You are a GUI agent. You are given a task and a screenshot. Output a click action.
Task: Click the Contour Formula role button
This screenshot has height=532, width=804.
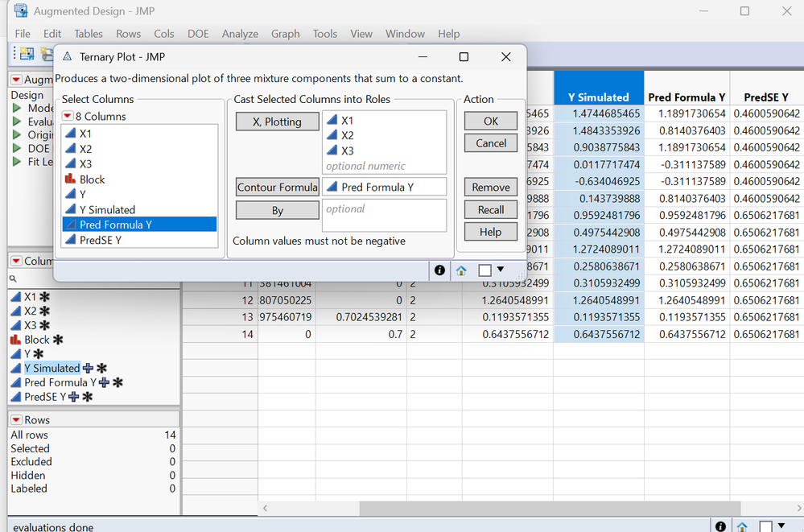277,188
